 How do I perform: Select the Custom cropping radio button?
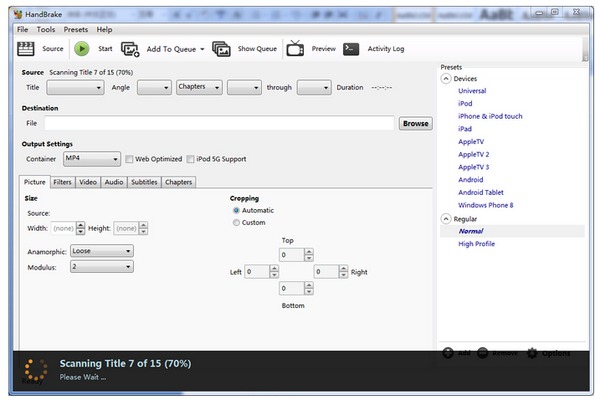pos(236,222)
